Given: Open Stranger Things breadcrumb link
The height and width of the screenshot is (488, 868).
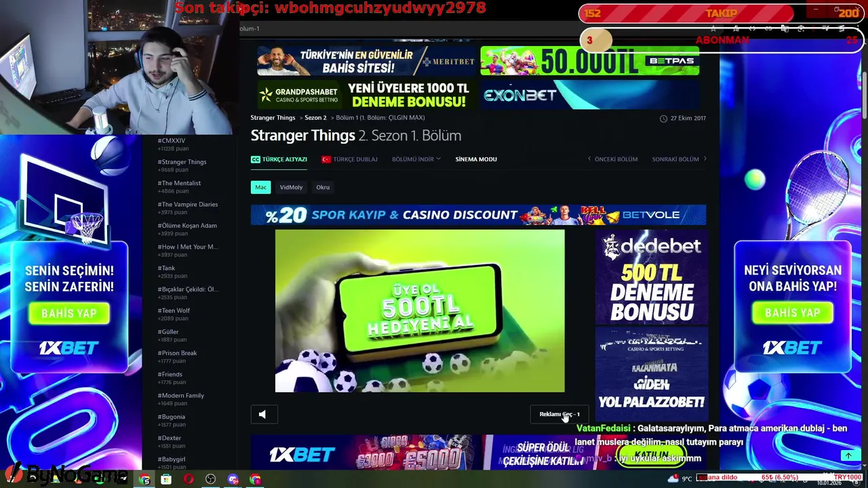Looking at the screenshot, I should (273, 118).
